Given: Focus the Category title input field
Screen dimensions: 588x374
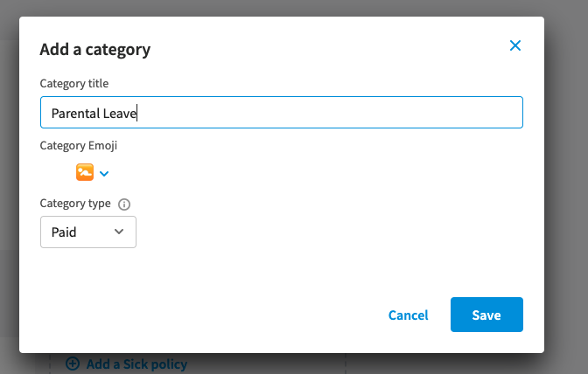Looking at the screenshot, I should point(282,113).
